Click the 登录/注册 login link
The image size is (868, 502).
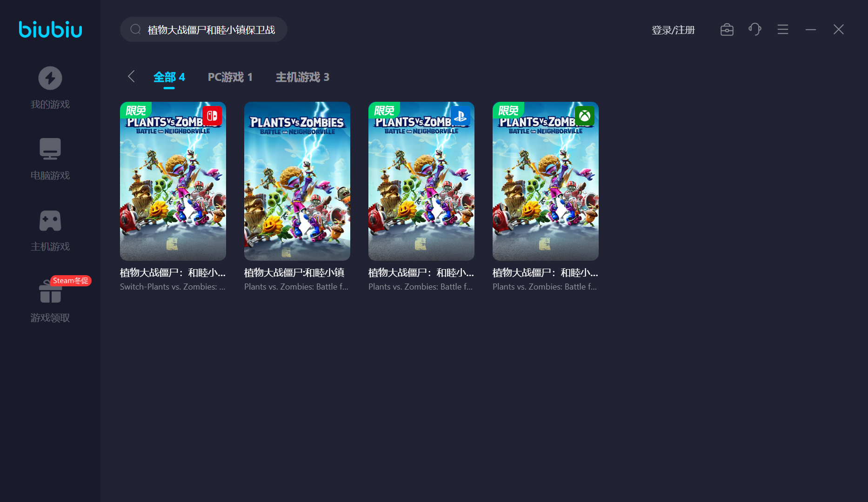coord(673,30)
